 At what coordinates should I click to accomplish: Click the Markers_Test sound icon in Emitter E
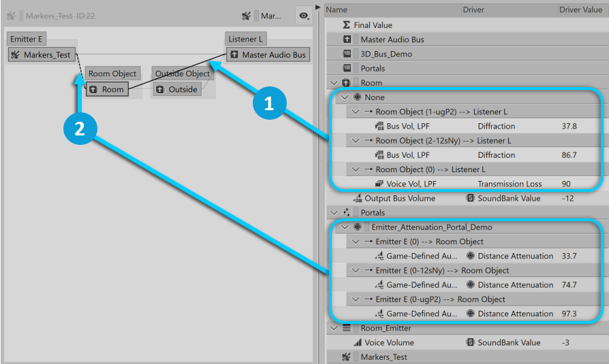15,55
